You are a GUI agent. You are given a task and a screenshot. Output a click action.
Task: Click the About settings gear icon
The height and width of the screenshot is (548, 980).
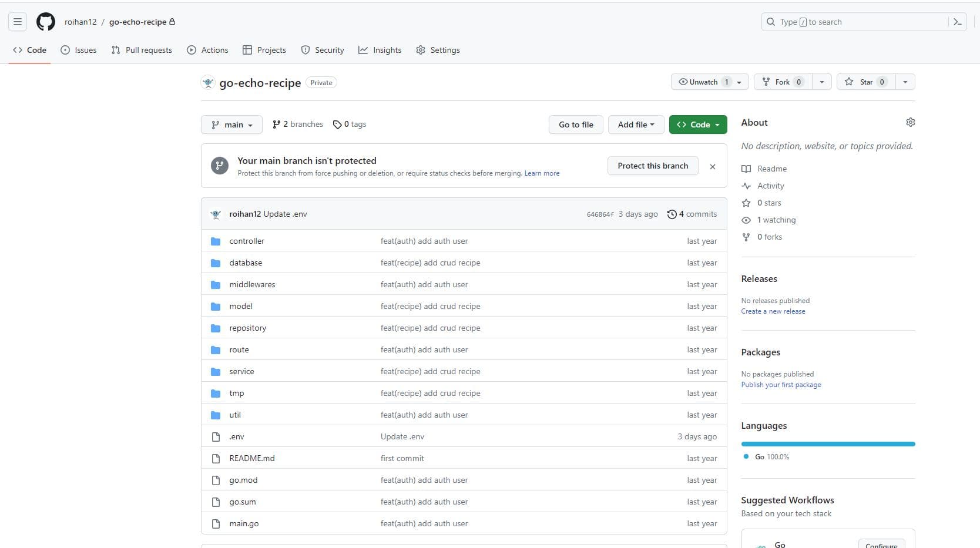(x=910, y=122)
